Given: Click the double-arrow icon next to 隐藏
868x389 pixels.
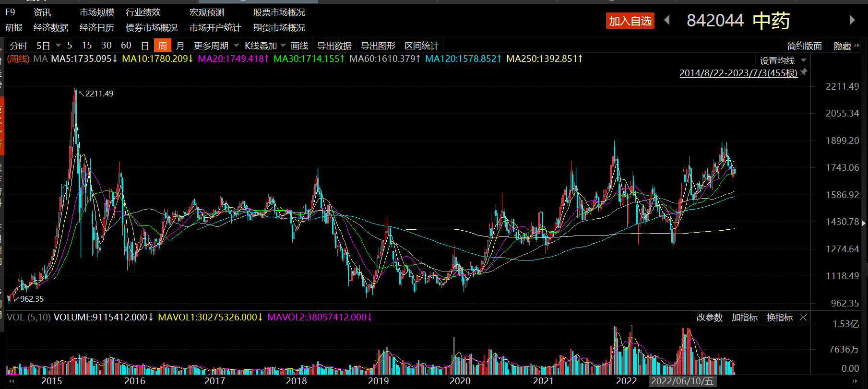Looking at the screenshot, I should (857, 46).
